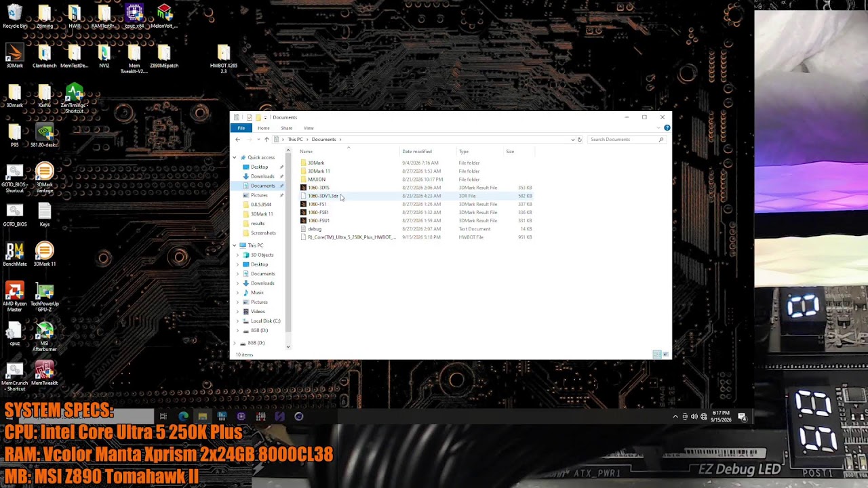Launch TechPowerUp GPU-Z shortcut

pos(44,296)
